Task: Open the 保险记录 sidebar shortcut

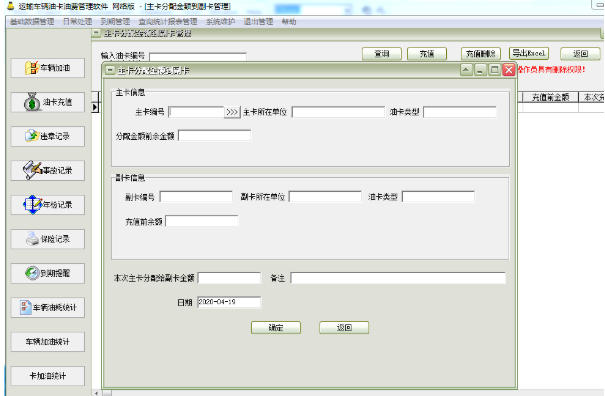Action: [x=48, y=239]
